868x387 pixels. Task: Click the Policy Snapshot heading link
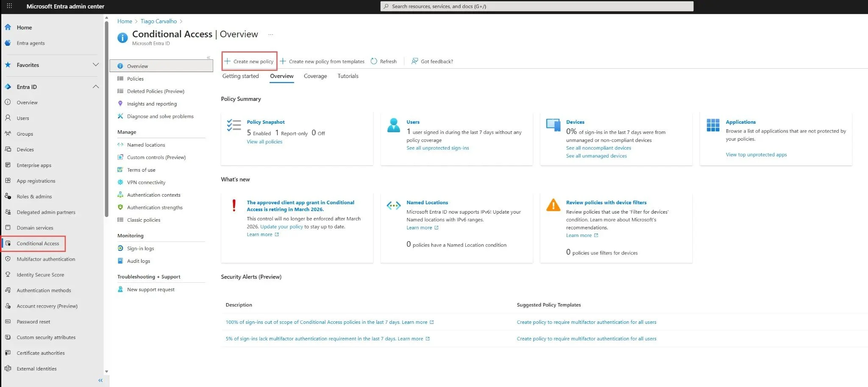[266, 122]
